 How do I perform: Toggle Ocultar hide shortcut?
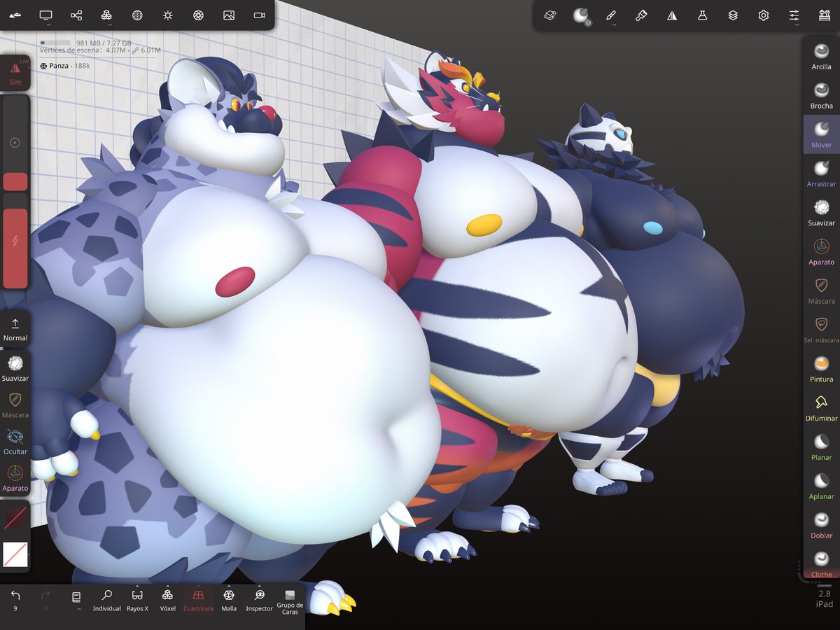(15, 442)
